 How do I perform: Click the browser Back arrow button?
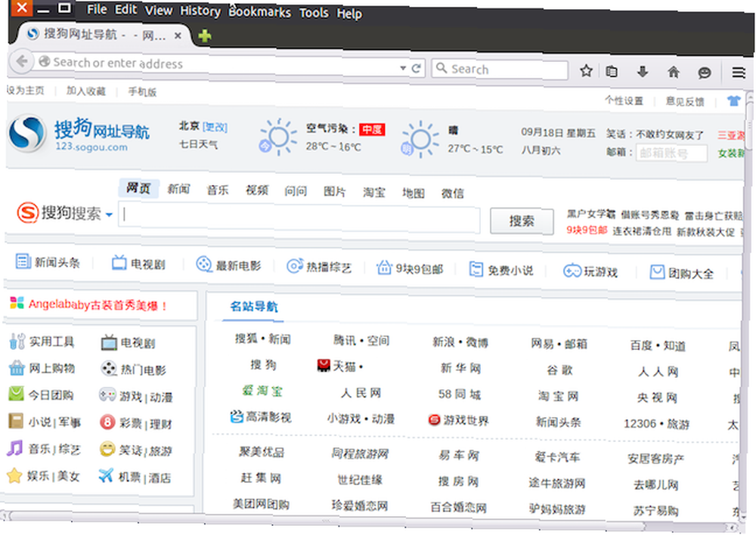click(21, 61)
